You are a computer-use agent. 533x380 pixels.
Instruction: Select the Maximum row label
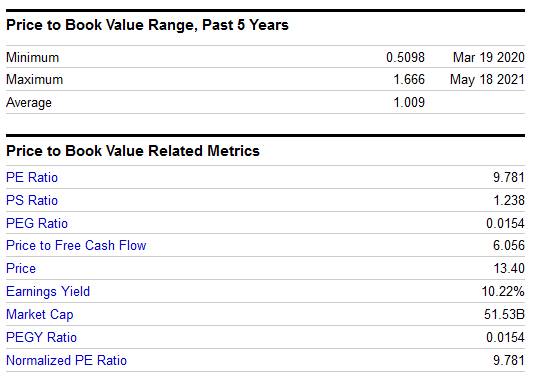[x=35, y=80]
